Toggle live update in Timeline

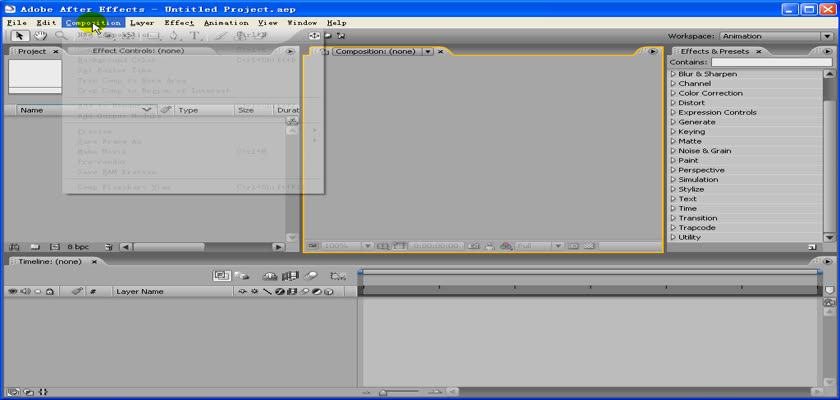[x=222, y=276]
